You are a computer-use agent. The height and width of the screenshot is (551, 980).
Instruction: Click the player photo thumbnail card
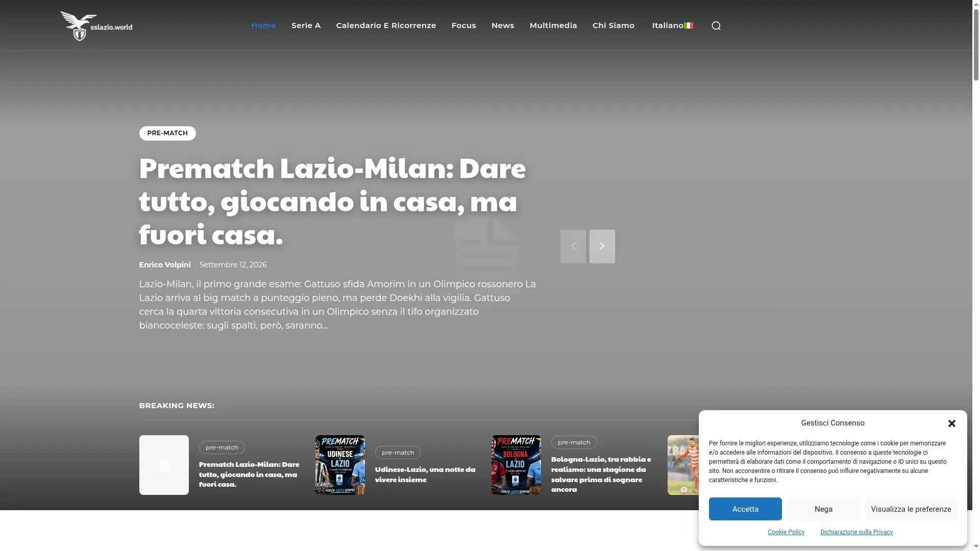pyautogui.click(x=683, y=465)
